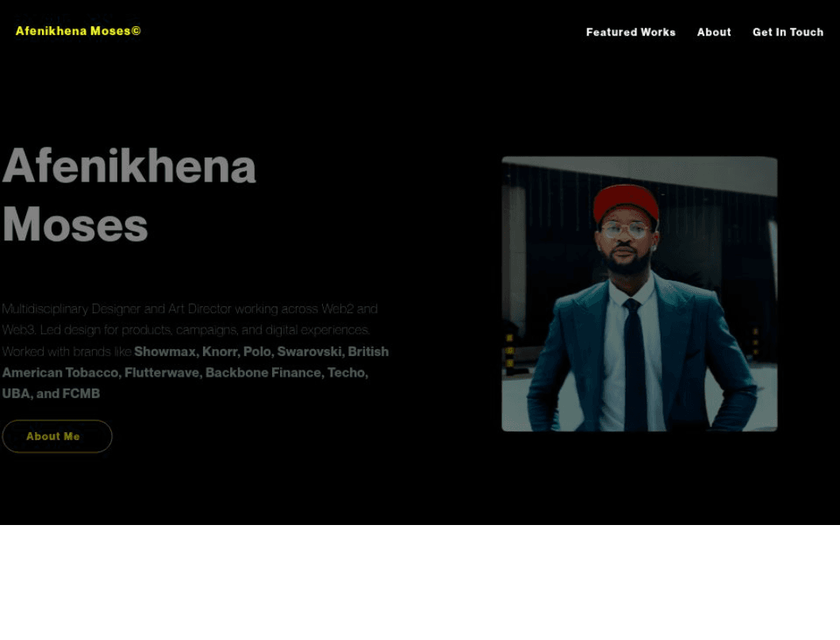Screen dimensions: 840x640
Task: Open the Get In Touch nav link
Action: pos(788,33)
